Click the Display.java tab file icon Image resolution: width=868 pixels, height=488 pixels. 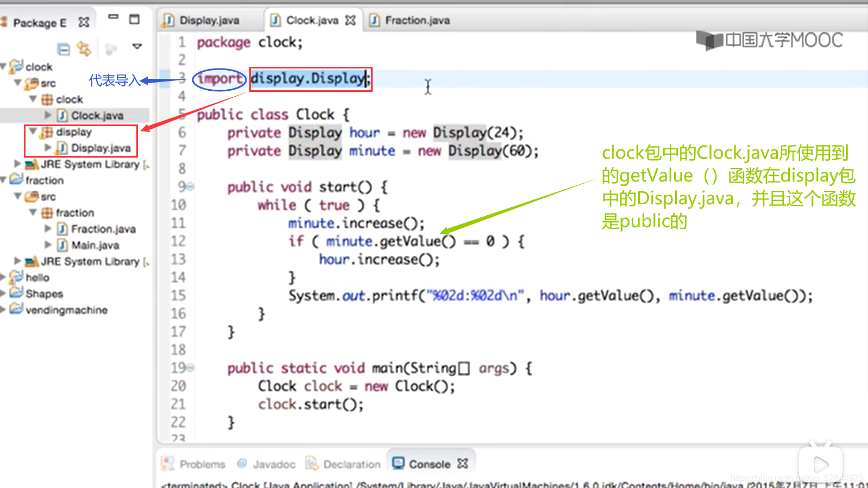(x=169, y=21)
